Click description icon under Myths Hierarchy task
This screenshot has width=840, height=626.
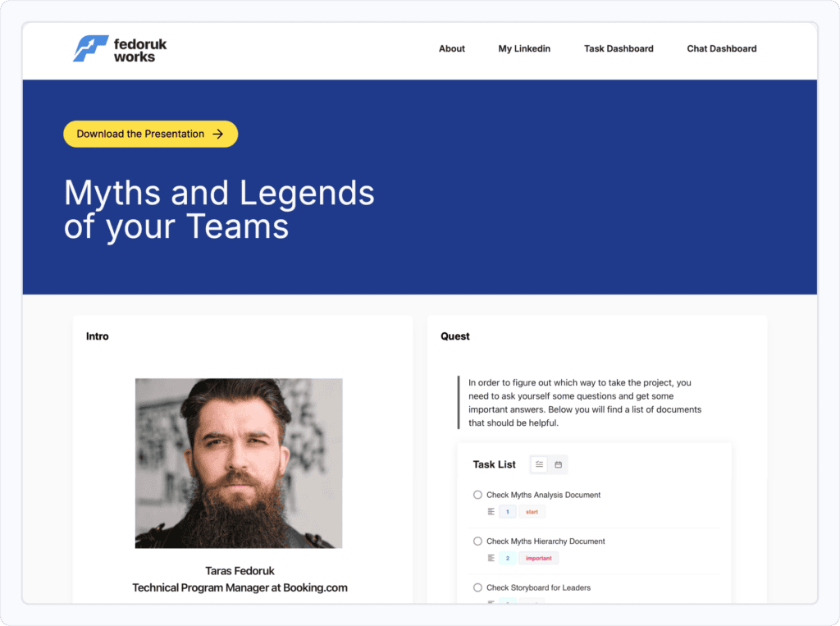[x=491, y=558]
